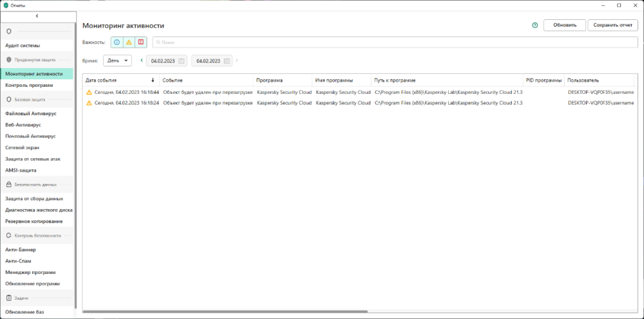
Task: Click the Продвинутая защита shield icon
Action: (9, 59)
